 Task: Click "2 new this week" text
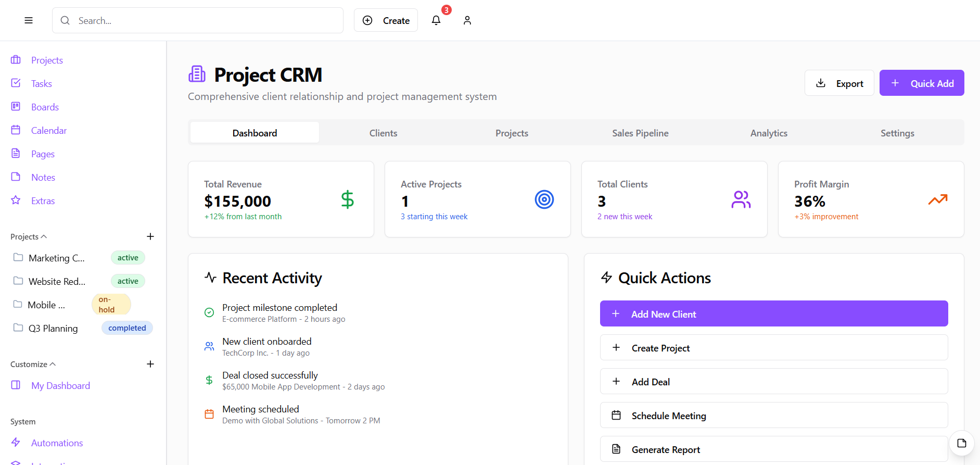coord(625,216)
